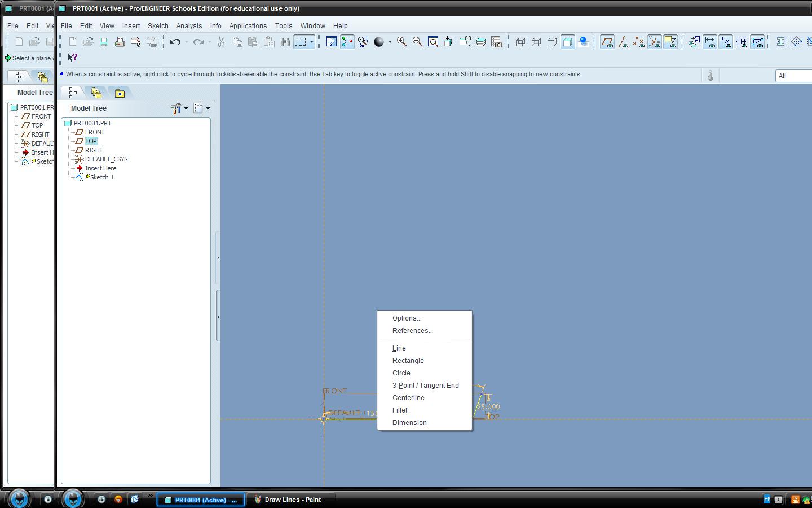Open the Find binoculars tool
Viewport: 812px width, 508px height.
[x=285, y=42]
